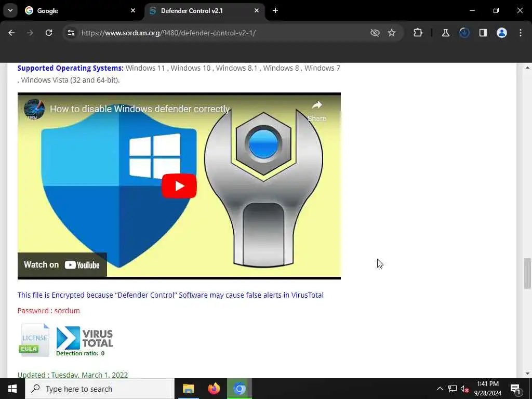Open the tab search dropdown arrow
Screen dimensions: 532x399
point(10,10)
